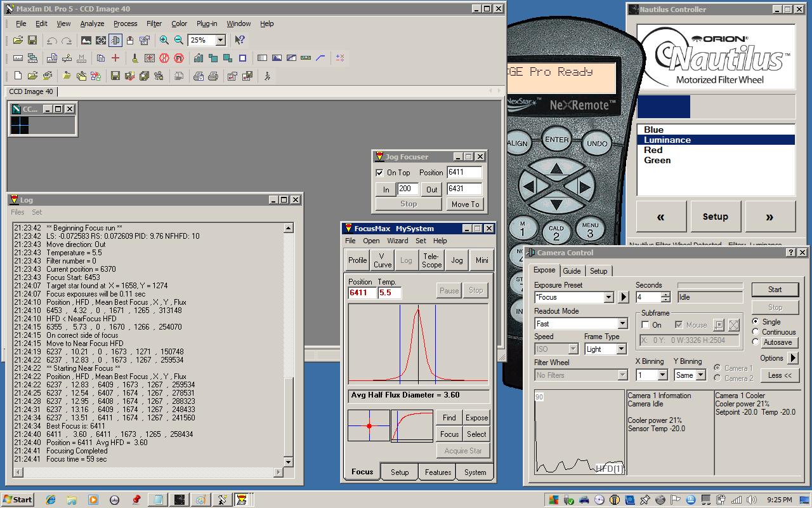812x508 pixels.
Task: Click Move To in Jog Focuser
Action: point(465,204)
